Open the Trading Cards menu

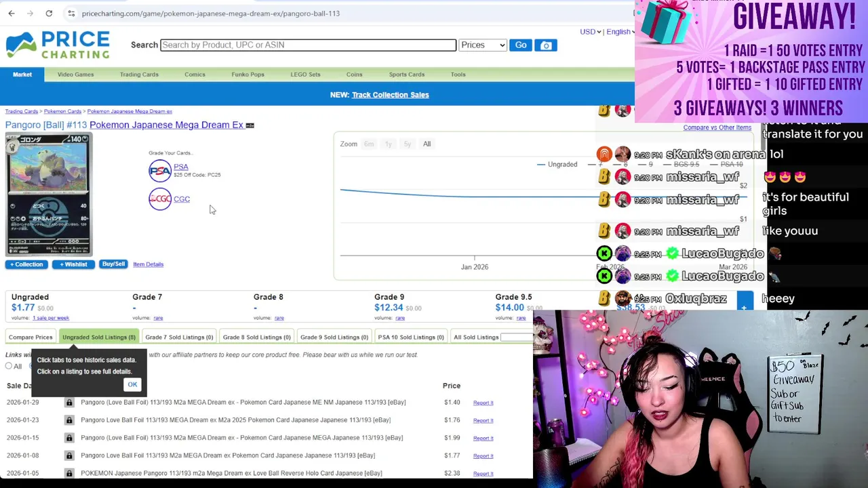tap(139, 75)
